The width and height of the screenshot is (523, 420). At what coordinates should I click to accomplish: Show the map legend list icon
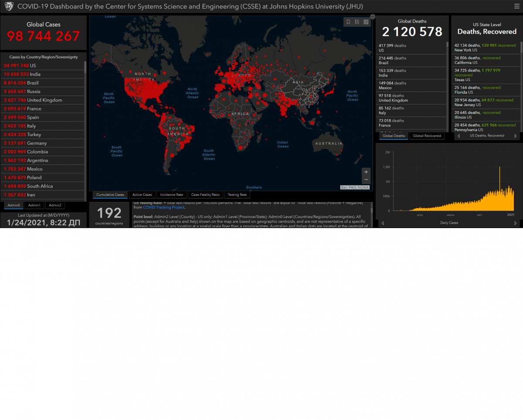point(357,22)
